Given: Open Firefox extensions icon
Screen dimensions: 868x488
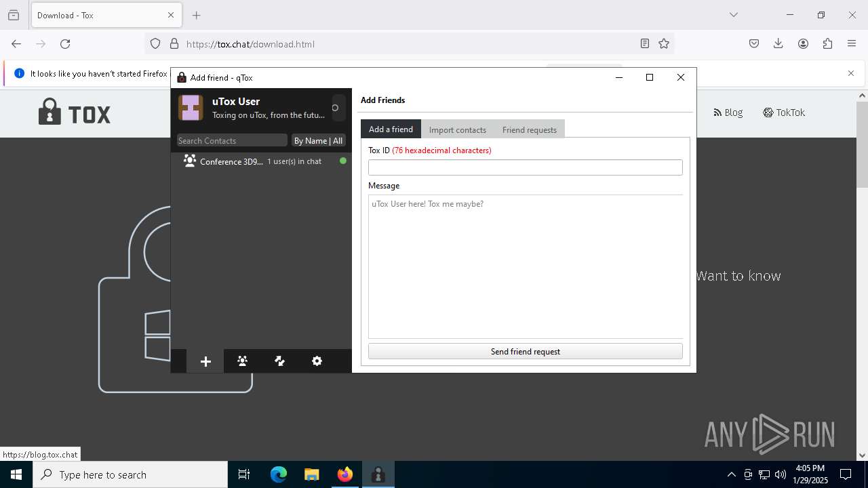Looking at the screenshot, I should tap(827, 43).
